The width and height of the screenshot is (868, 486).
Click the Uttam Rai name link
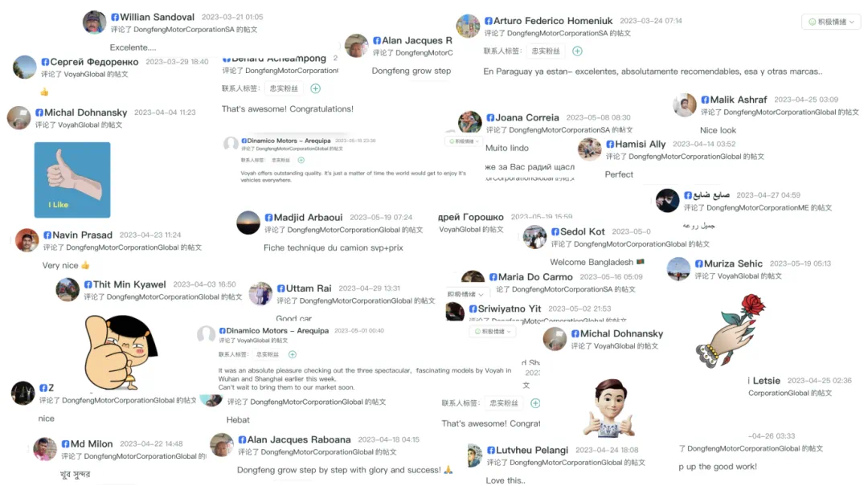pos(309,288)
